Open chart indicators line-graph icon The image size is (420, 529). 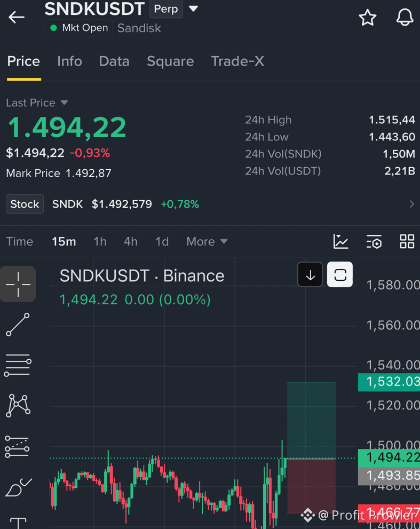(x=340, y=242)
